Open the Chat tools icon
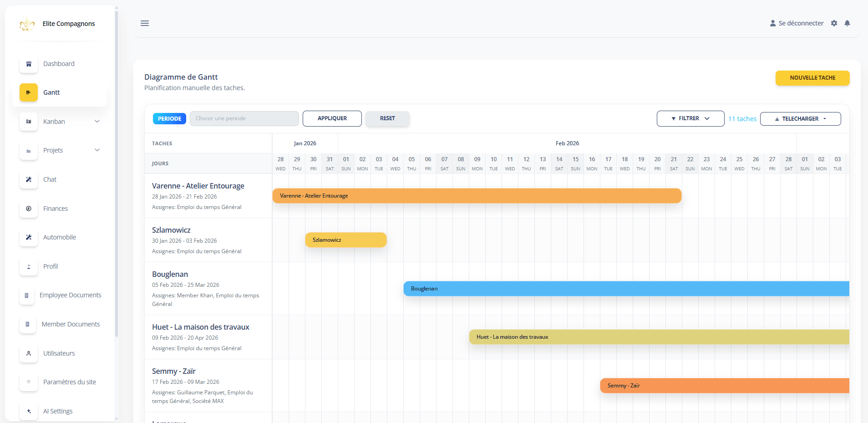Screen dimensions: 868x423 pyautogui.click(x=29, y=179)
